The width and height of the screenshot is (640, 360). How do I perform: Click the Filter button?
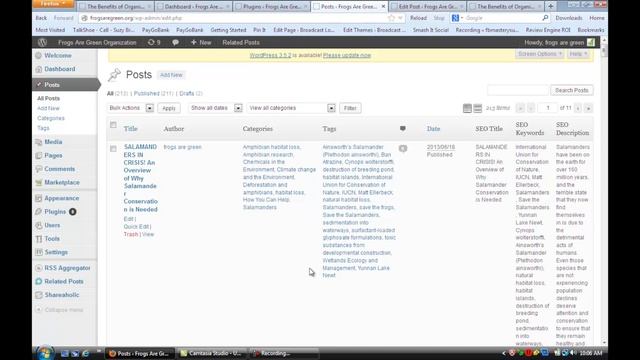point(350,108)
